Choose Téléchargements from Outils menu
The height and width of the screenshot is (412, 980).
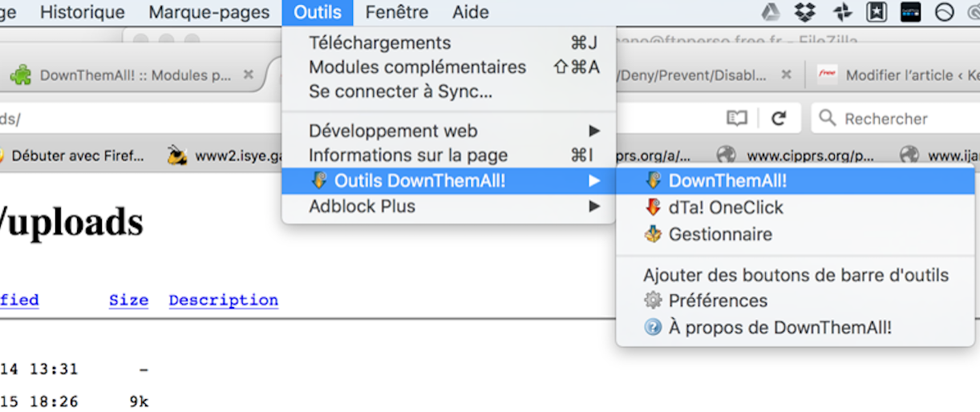point(449,43)
